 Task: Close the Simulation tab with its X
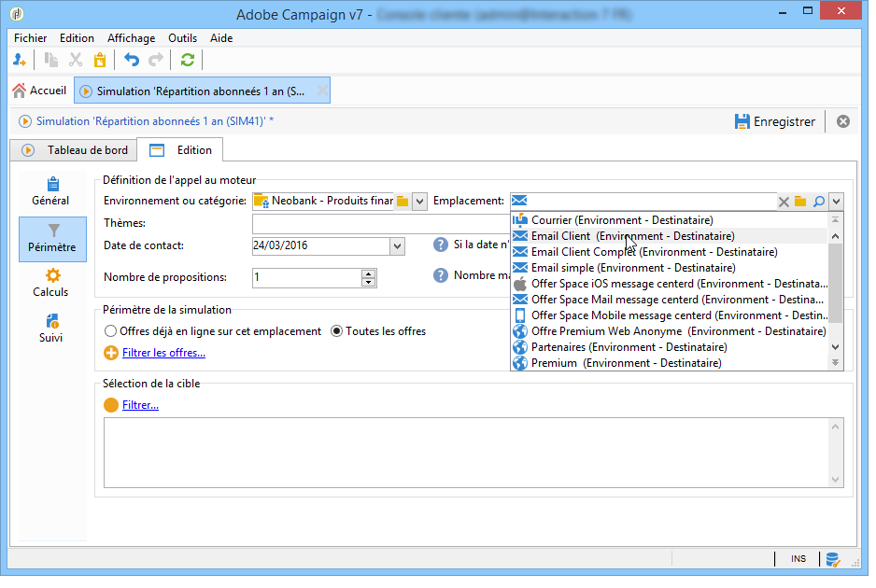[x=322, y=91]
